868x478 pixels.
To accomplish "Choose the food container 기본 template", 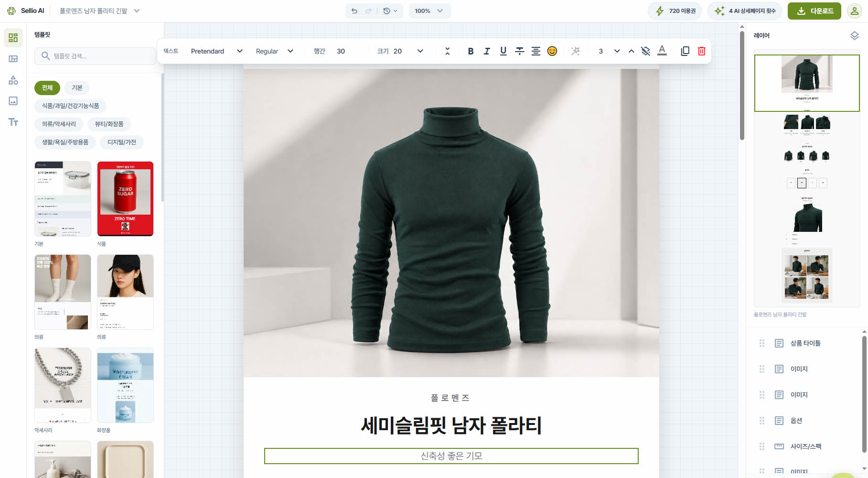I will (63, 198).
